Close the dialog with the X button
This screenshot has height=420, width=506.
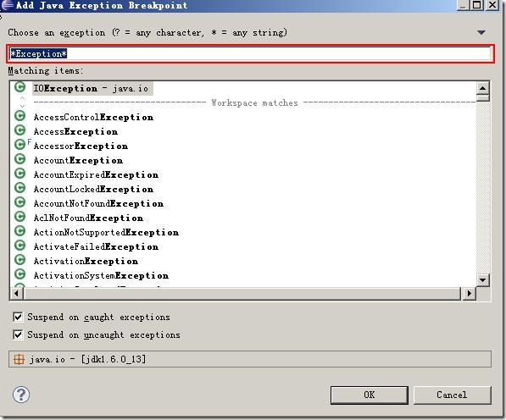492,5
